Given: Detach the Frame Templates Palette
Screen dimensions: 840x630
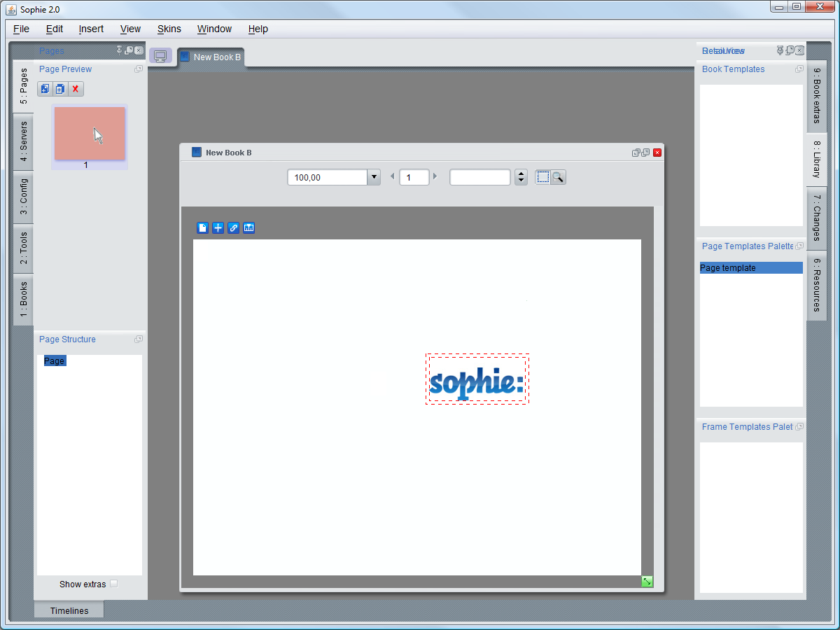Looking at the screenshot, I should tap(799, 427).
